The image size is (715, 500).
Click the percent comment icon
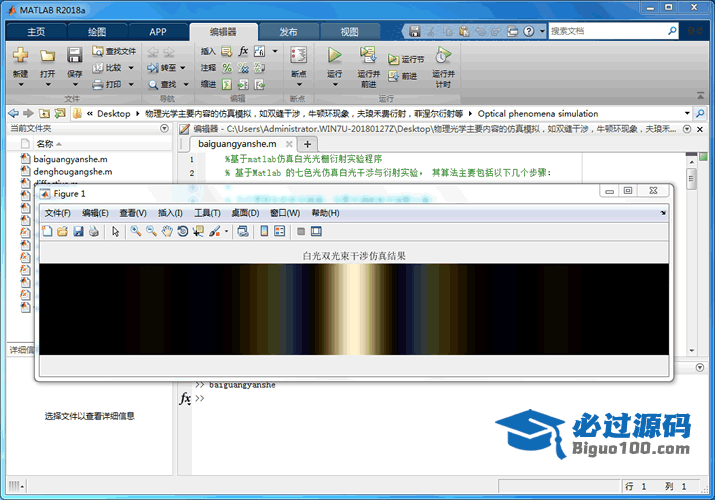tap(227, 68)
